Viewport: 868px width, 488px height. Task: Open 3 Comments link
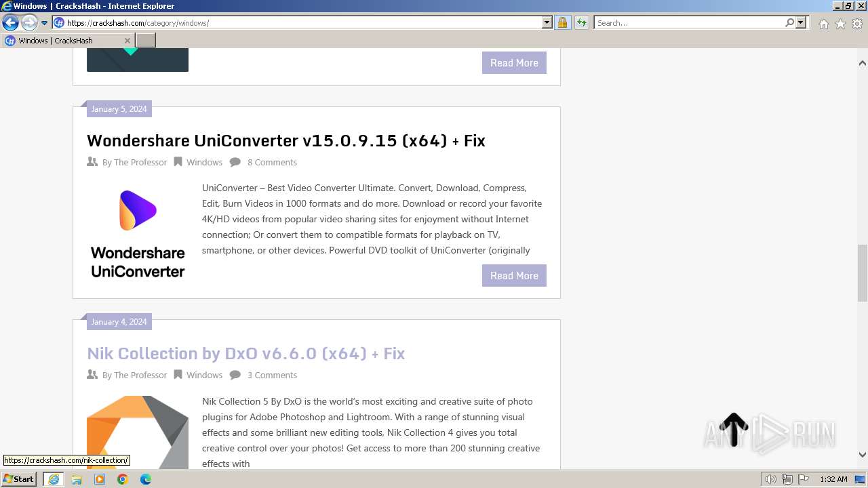point(272,375)
